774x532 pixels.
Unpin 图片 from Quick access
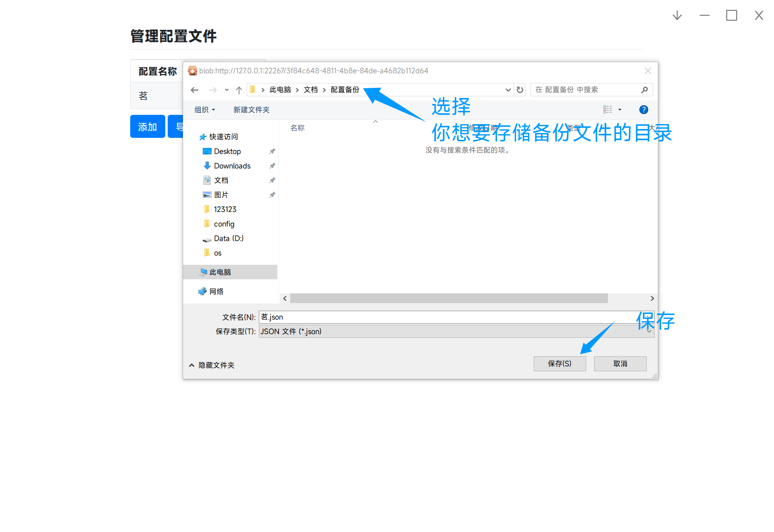272,195
